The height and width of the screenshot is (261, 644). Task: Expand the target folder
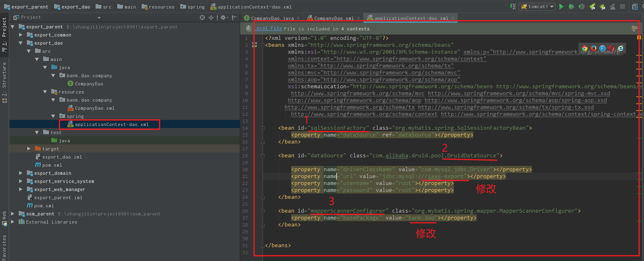[x=29, y=149]
